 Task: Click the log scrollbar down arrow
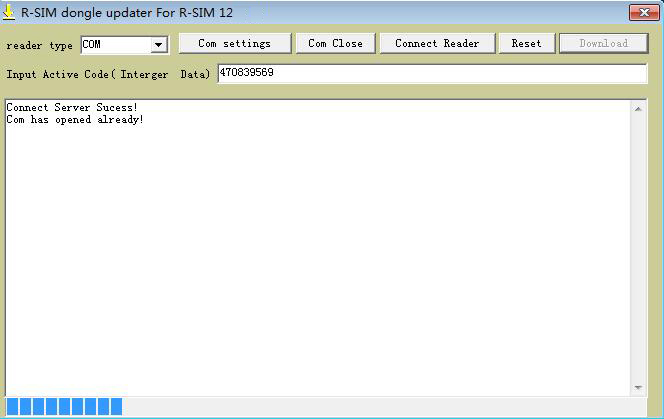point(638,388)
